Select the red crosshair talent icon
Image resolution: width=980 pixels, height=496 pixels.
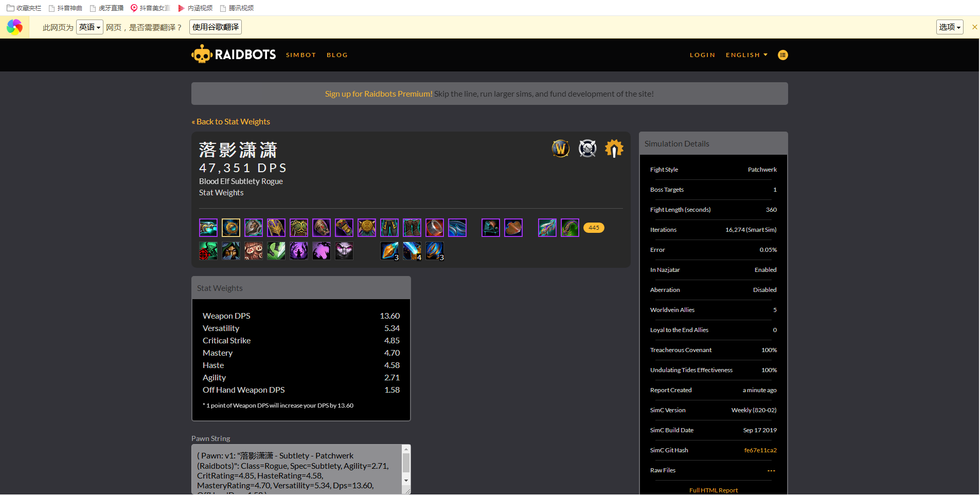click(208, 251)
